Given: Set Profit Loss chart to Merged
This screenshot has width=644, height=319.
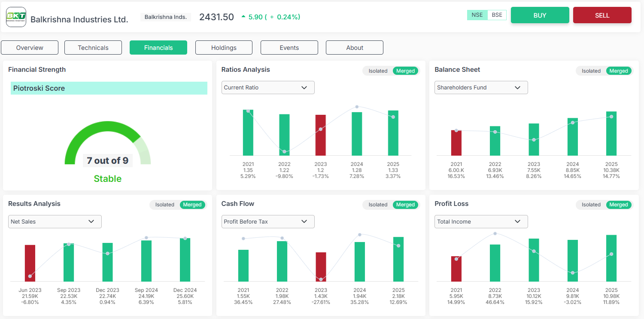Looking at the screenshot, I should point(619,205).
